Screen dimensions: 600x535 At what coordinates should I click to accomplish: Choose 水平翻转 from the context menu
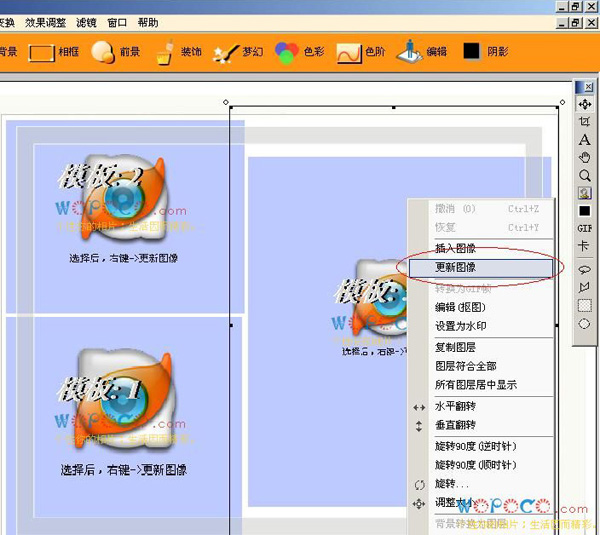[481, 406]
